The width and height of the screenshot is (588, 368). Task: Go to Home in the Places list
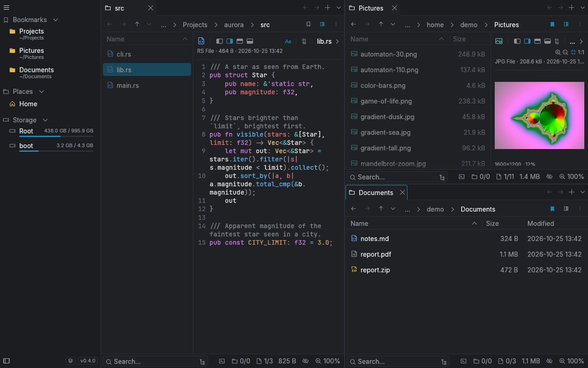click(x=51, y=104)
